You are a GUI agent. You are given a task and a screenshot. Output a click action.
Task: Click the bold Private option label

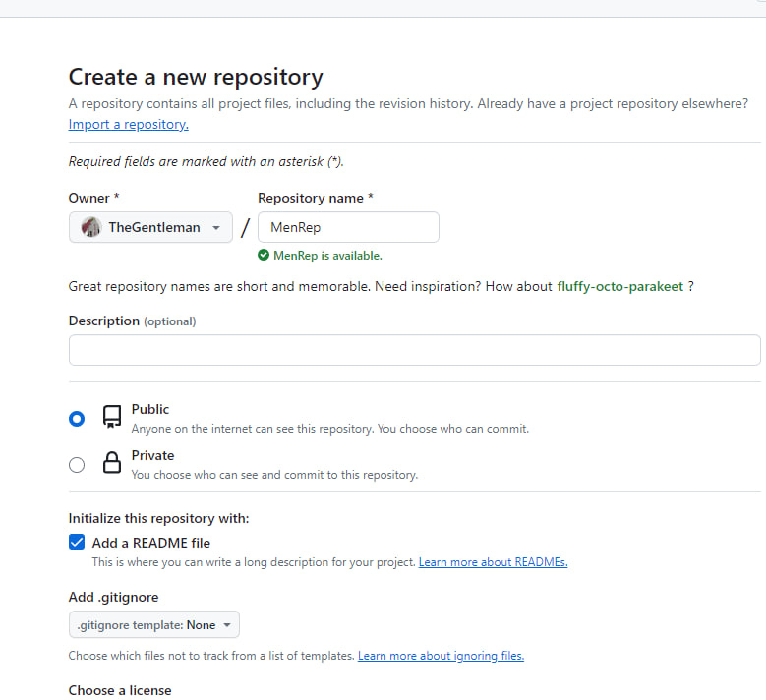click(152, 455)
